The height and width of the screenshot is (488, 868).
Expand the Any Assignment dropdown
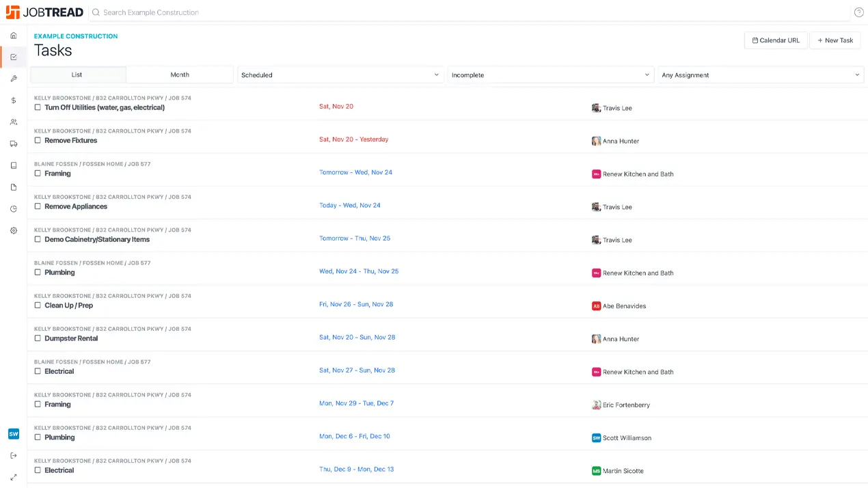(x=761, y=75)
